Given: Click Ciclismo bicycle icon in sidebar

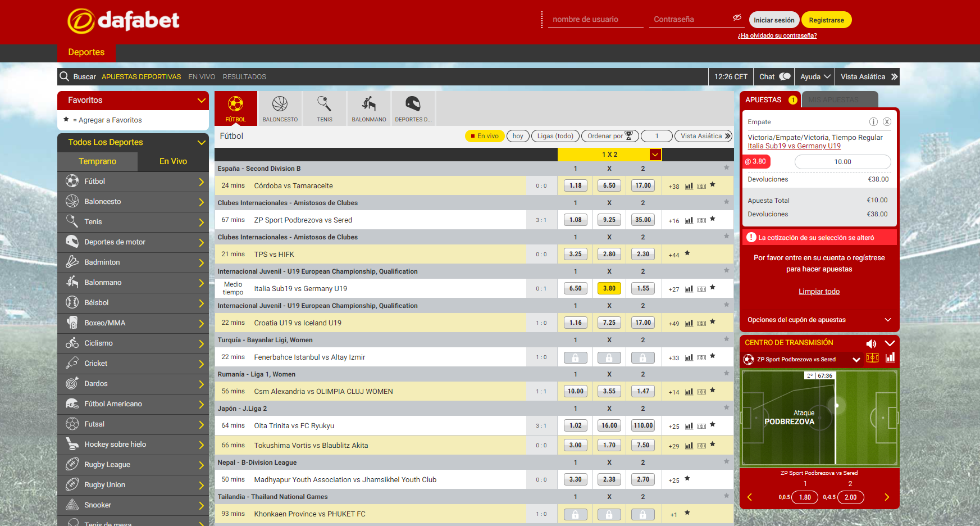Looking at the screenshot, I should tap(72, 343).
